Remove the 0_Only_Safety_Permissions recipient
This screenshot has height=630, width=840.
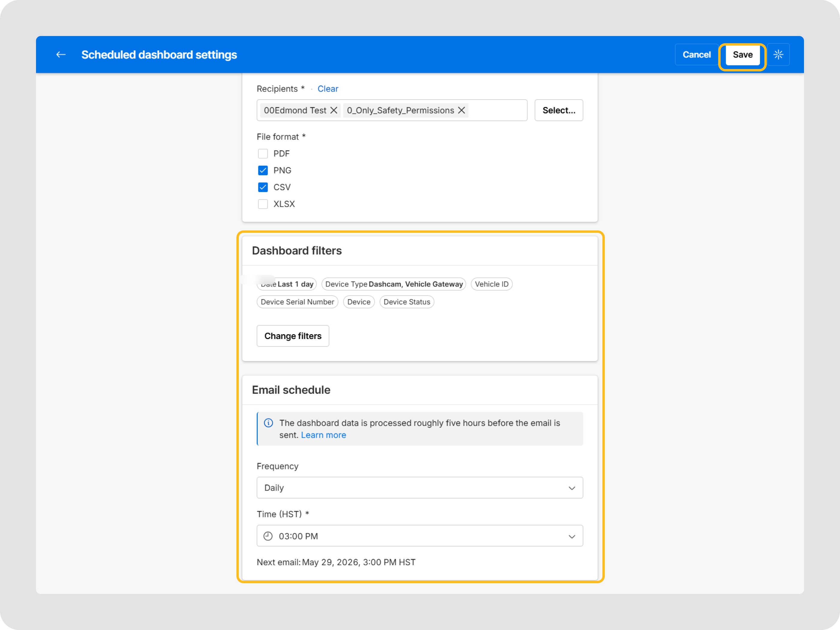[461, 110]
